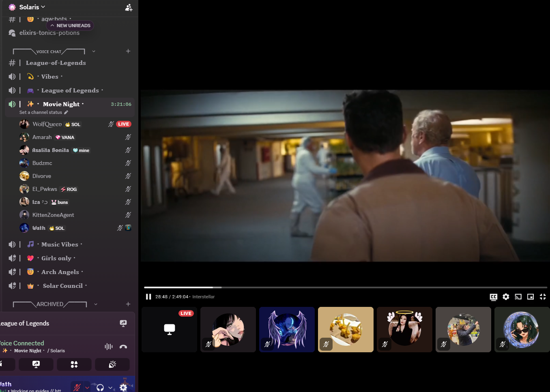Collapse the ARCHIVED category chevron

point(96,304)
